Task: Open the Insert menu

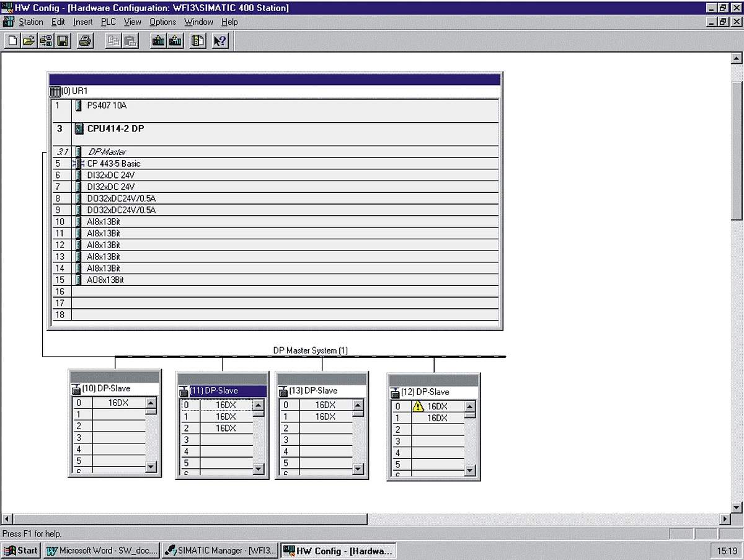Action: 83,22
